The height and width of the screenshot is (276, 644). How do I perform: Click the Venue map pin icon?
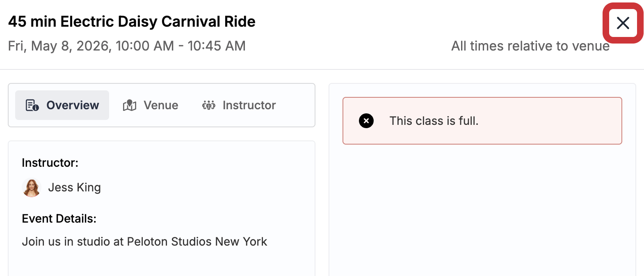click(x=130, y=105)
